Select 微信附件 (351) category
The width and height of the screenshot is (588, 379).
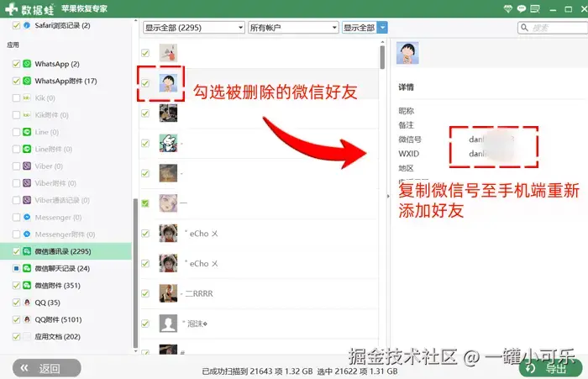[58, 285]
